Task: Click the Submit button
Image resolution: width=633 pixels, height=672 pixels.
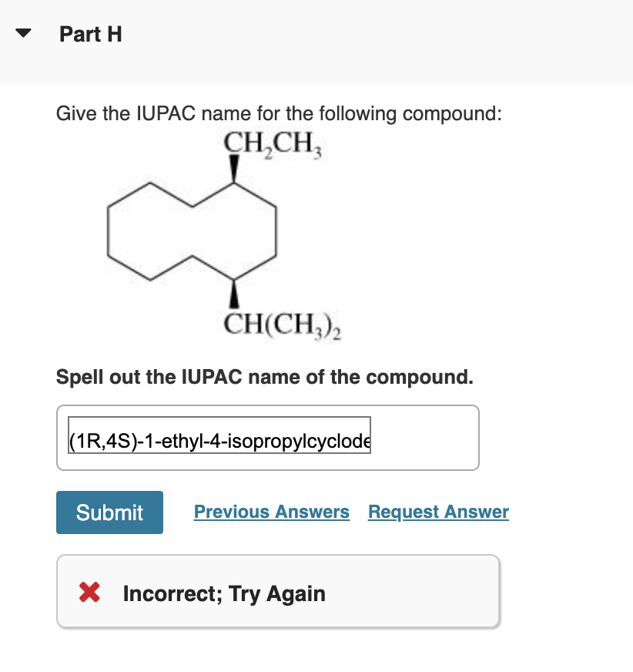Action: [x=109, y=512]
